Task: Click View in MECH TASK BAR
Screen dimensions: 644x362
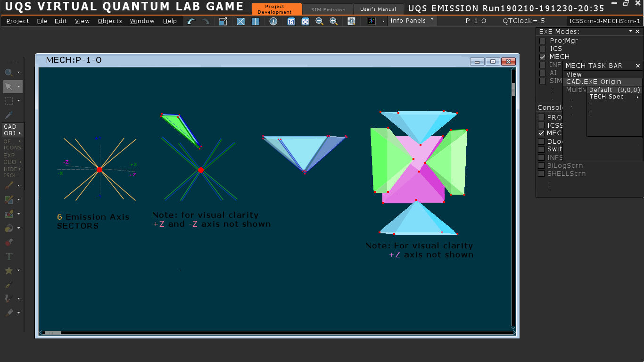Action: point(574,74)
